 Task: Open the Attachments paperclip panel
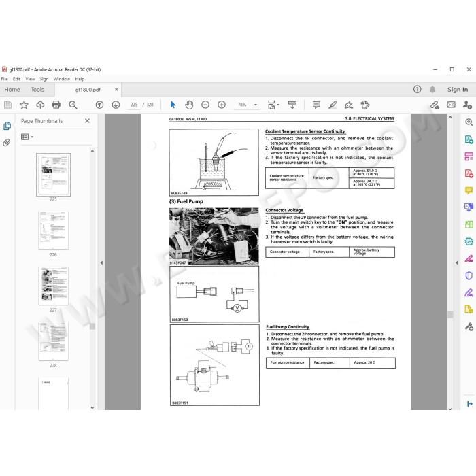pos(7,142)
